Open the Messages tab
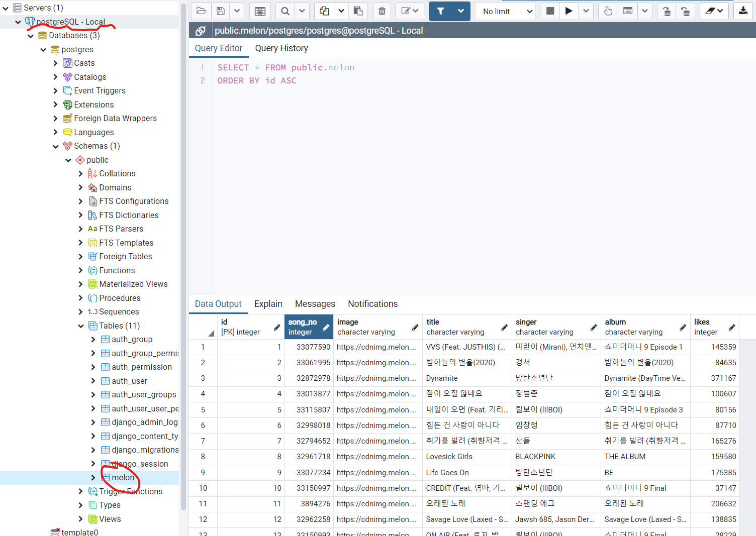This screenshot has width=756, height=536. click(x=315, y=304)
